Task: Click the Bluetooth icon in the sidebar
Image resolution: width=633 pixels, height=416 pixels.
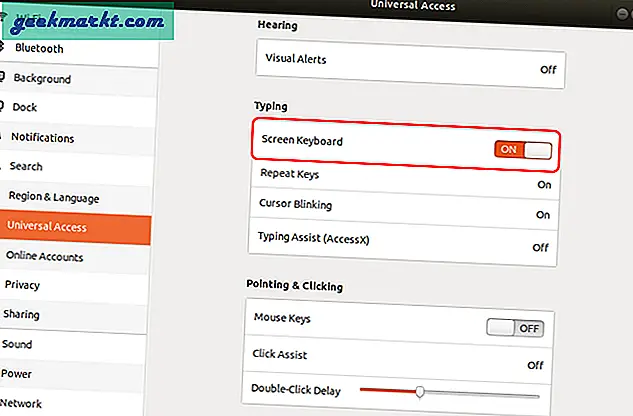Action: click(x=3, y=48)
